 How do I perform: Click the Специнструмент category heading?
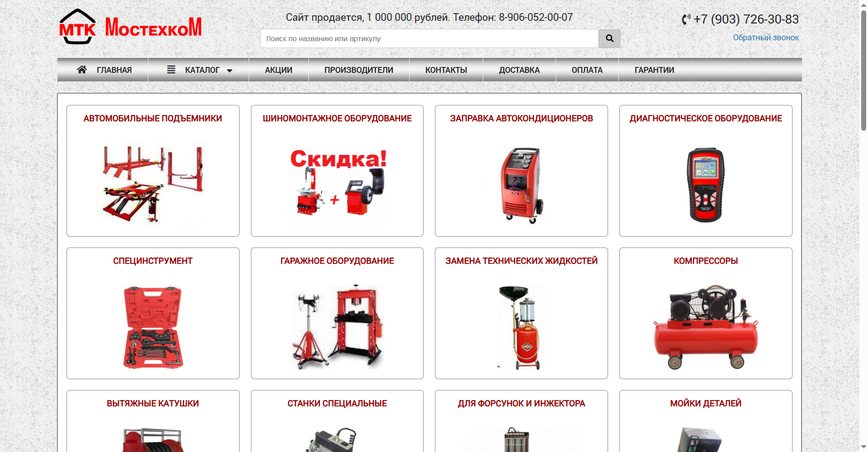[x=153, y=261]
